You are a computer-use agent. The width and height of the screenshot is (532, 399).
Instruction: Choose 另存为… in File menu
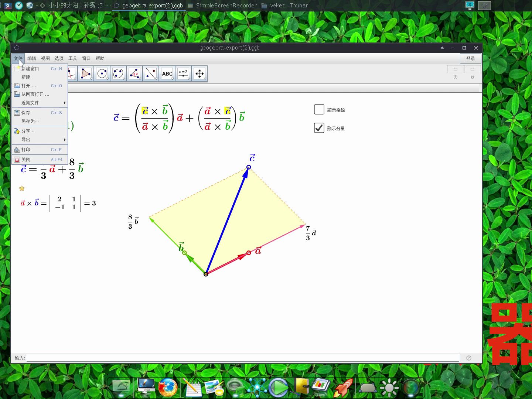40,121
